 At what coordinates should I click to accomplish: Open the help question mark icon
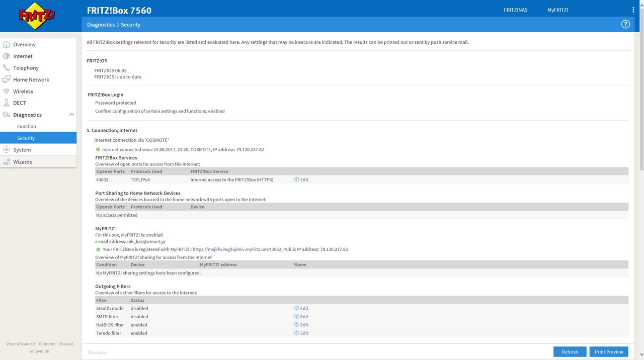pyautogui.click(x=625, y=24)
